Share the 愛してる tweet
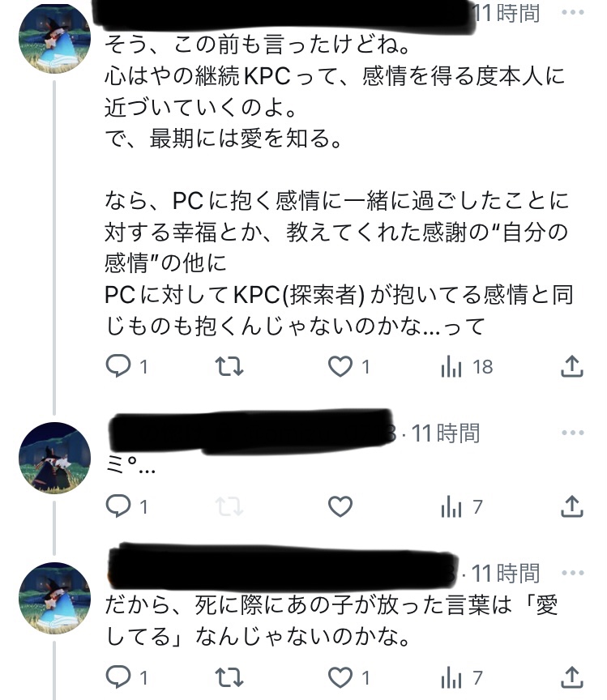607x700 pixels. point(572,676)
